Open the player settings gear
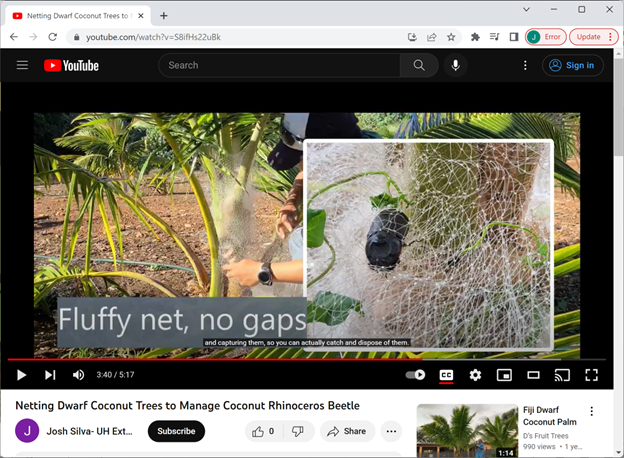Viewport: 624px width, 458px height. [475, 375]
